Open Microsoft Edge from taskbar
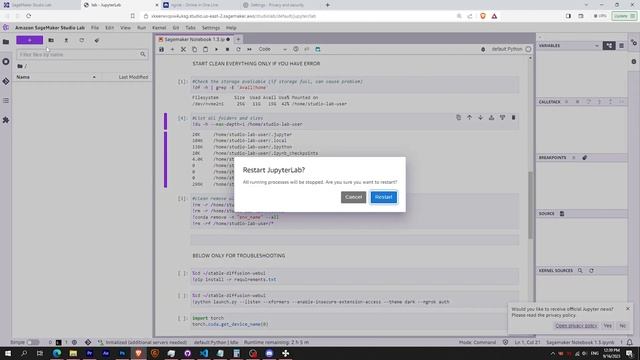640x360 pixels. 57,353
